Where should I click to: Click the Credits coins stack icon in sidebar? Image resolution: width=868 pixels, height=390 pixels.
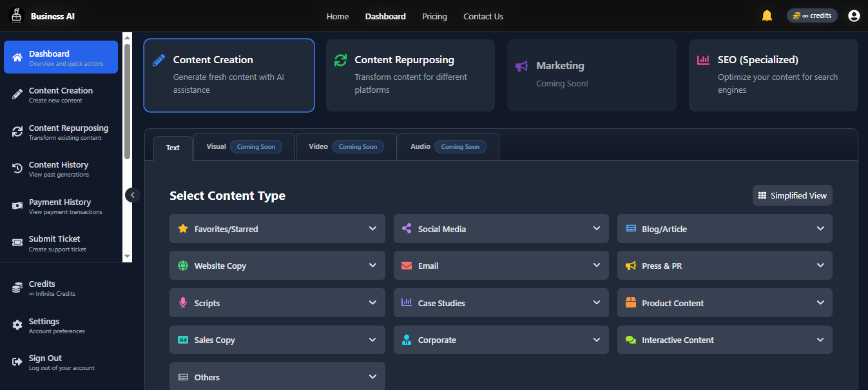click(17, 288)
